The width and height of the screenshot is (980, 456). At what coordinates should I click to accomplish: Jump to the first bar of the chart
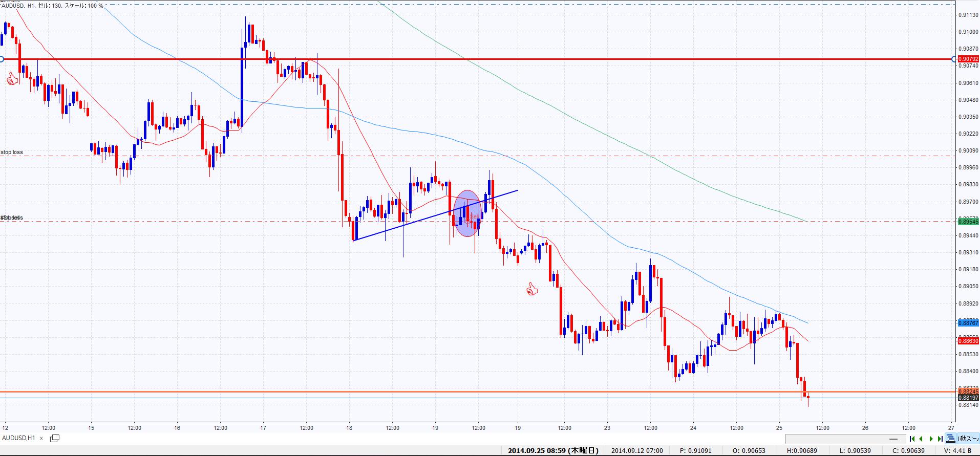coord(912,439)
